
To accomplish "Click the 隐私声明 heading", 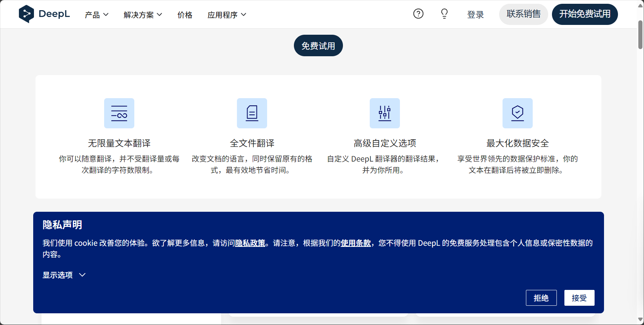I will [x=62, y=225].
